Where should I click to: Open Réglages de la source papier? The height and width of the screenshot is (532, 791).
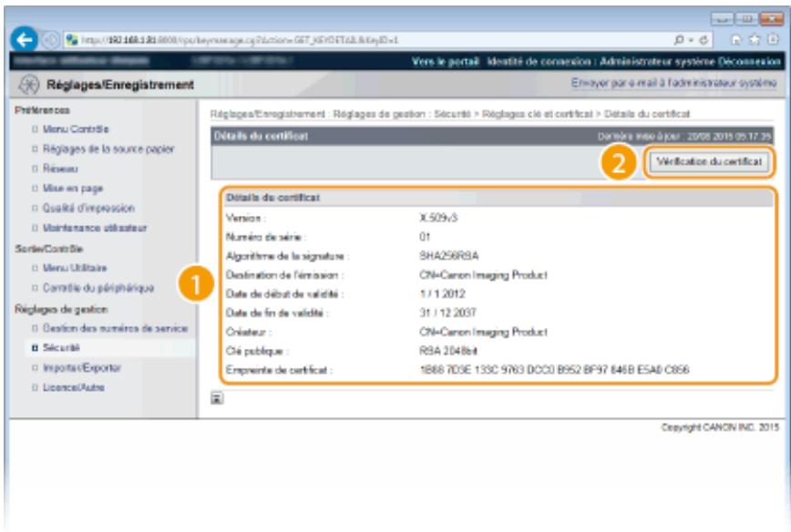tap(108, 148)
